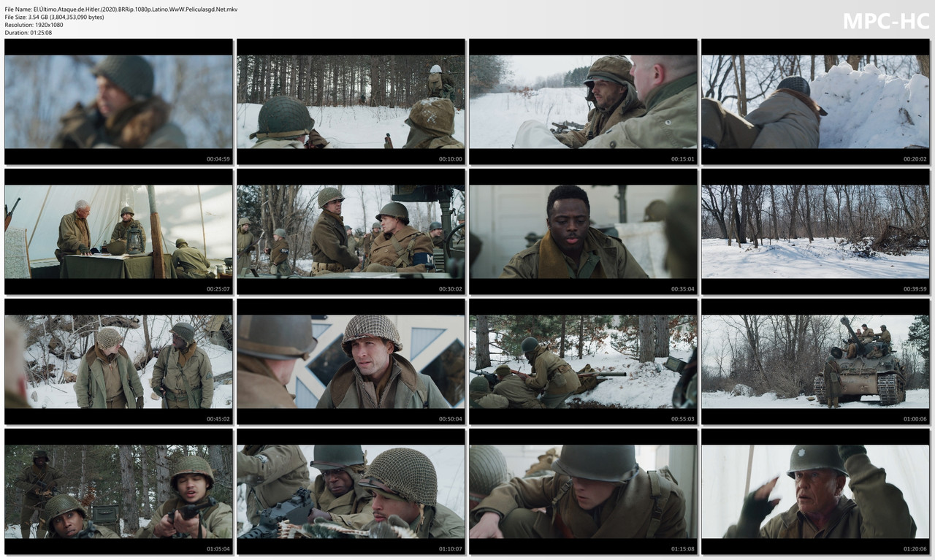This screenshot has width=935, height=560.
Task: Open the thumbnail at 00:30:02
Action: point(351,231)
